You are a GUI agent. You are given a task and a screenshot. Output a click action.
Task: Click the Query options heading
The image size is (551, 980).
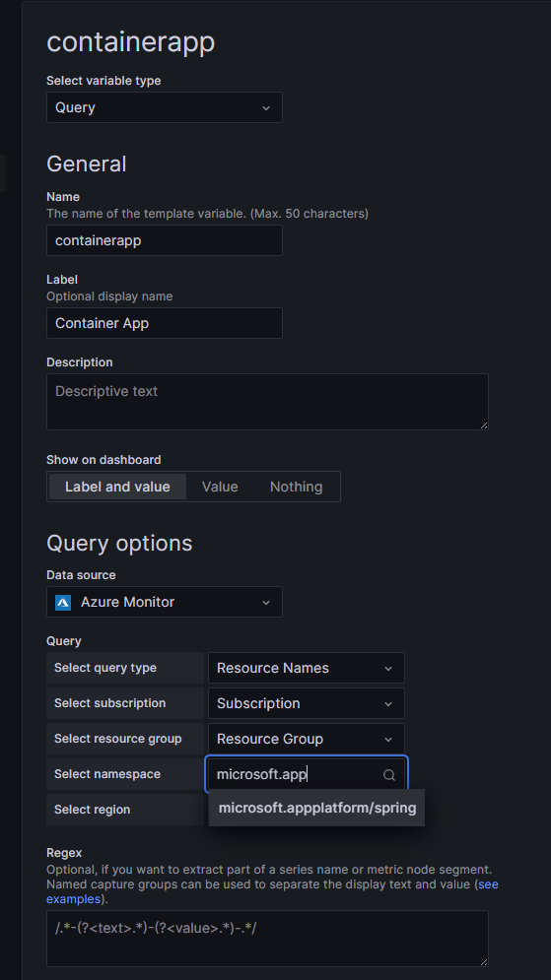point(119,543)
